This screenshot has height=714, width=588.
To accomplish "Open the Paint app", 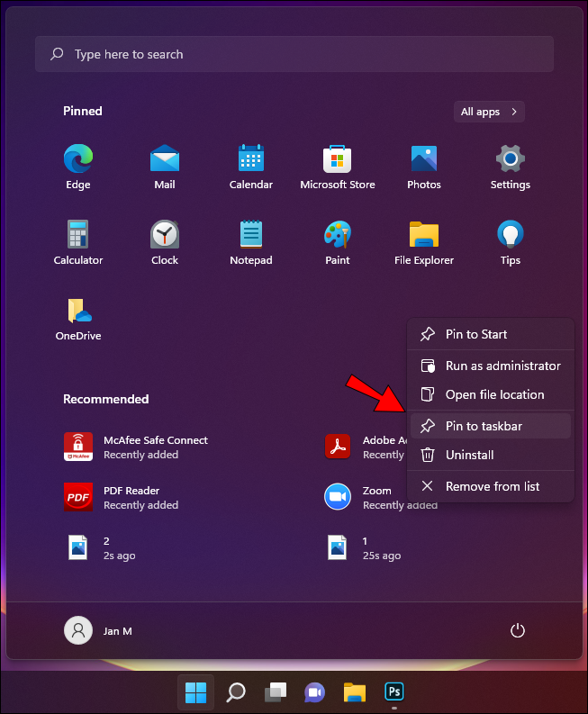I will click(x=338, y=242).
